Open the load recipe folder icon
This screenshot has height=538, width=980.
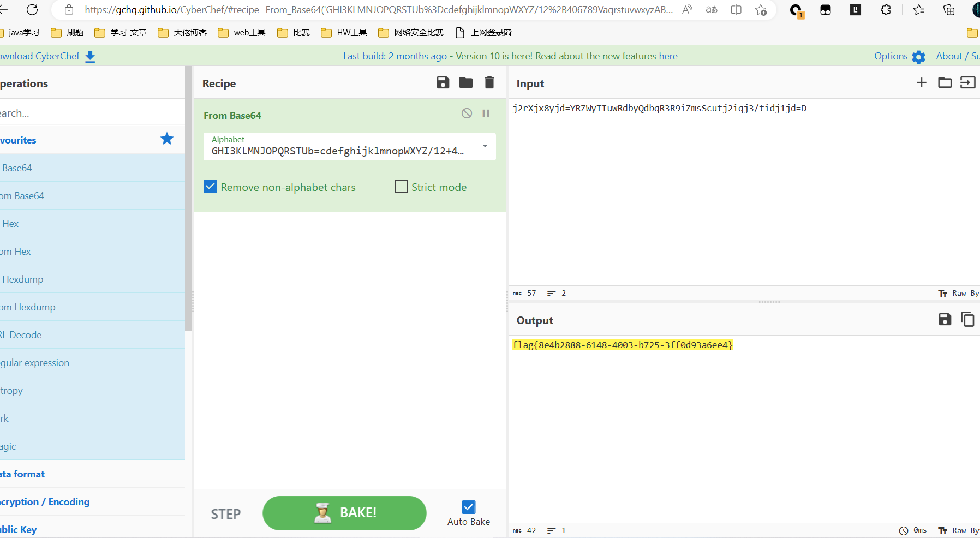466,83
